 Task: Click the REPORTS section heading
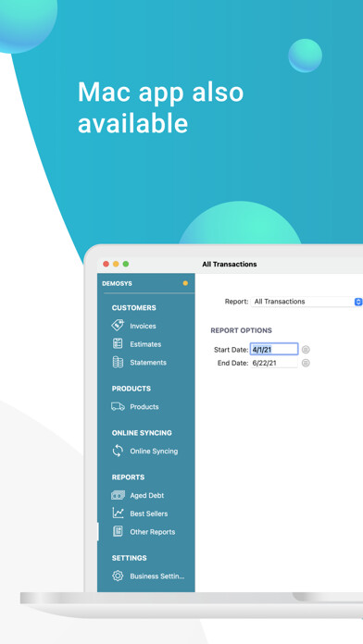coord(129,477)
